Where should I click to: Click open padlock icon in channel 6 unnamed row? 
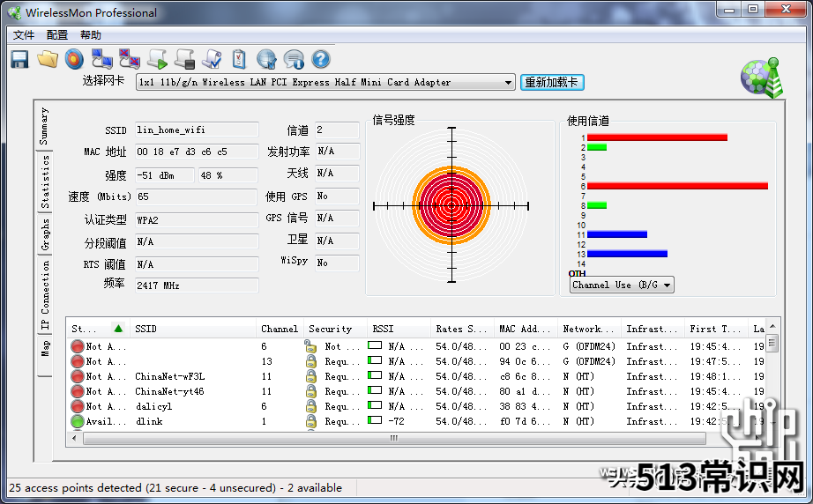(x=310, y=346)
